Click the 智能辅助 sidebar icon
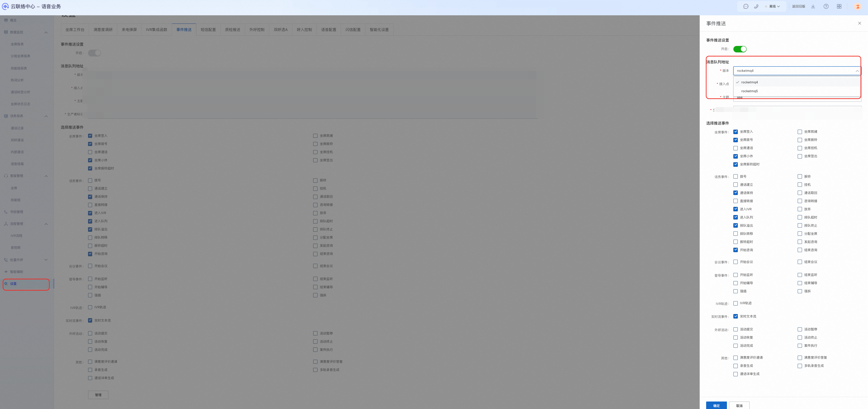 [x=6, y=272]
